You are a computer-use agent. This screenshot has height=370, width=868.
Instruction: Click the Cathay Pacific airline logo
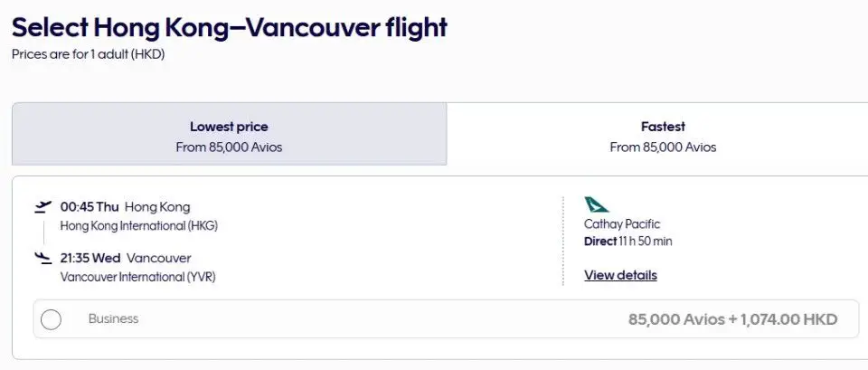coord(596,204)
